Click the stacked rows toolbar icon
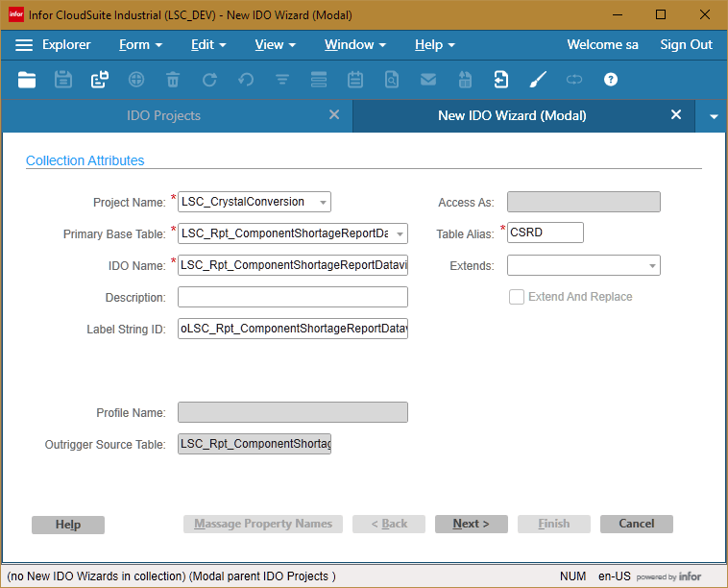This screenshot has height=588, width=728. pyautogui.click(x=319, y=80)
